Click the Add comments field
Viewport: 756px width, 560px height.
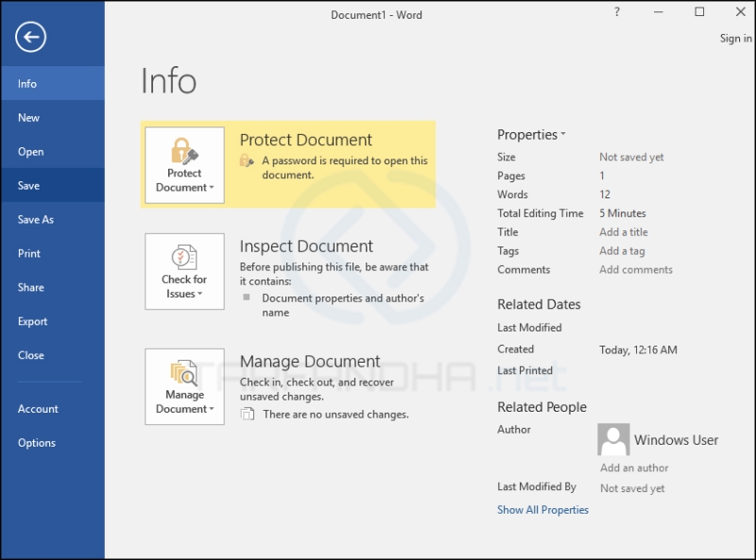pos(635,269)
